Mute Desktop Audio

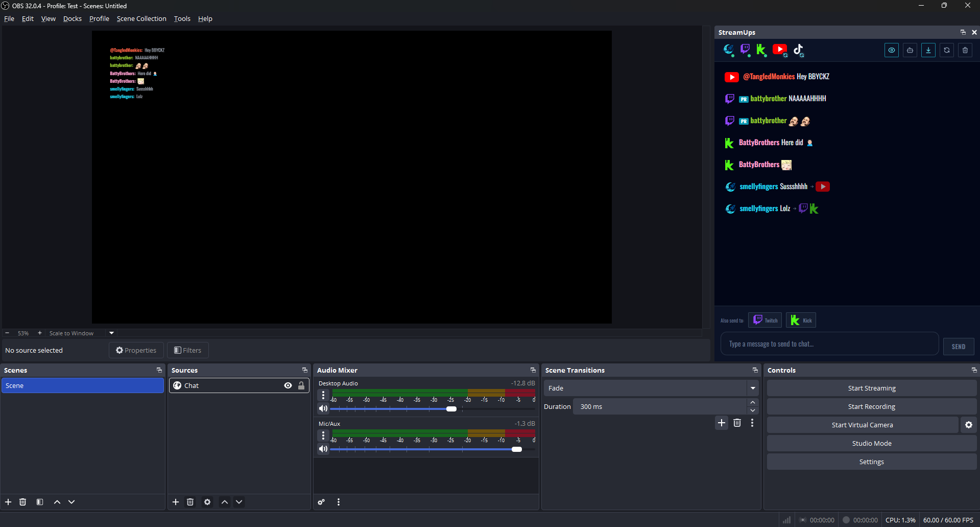click(x=323, y=408)
